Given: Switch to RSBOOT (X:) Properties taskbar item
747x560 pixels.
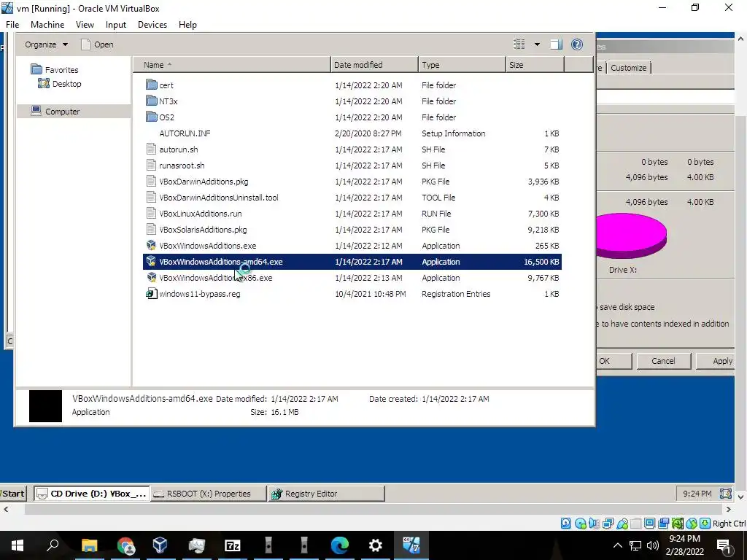Looking at the screenshot, I should tap(209, 494).
